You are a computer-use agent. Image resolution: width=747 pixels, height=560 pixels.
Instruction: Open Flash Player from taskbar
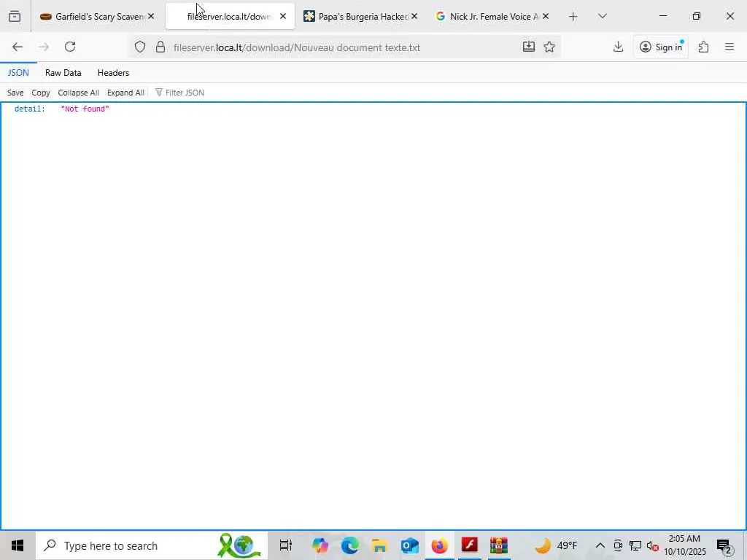[469, 544]
